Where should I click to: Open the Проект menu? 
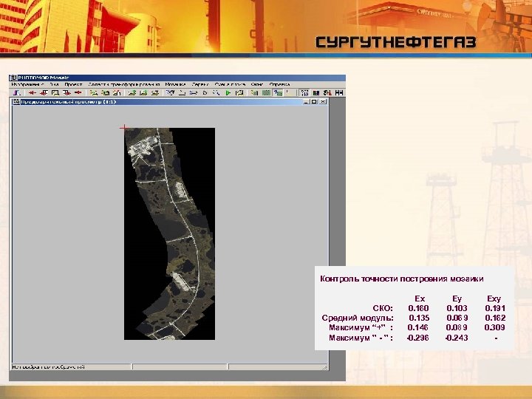coord(73,84)
